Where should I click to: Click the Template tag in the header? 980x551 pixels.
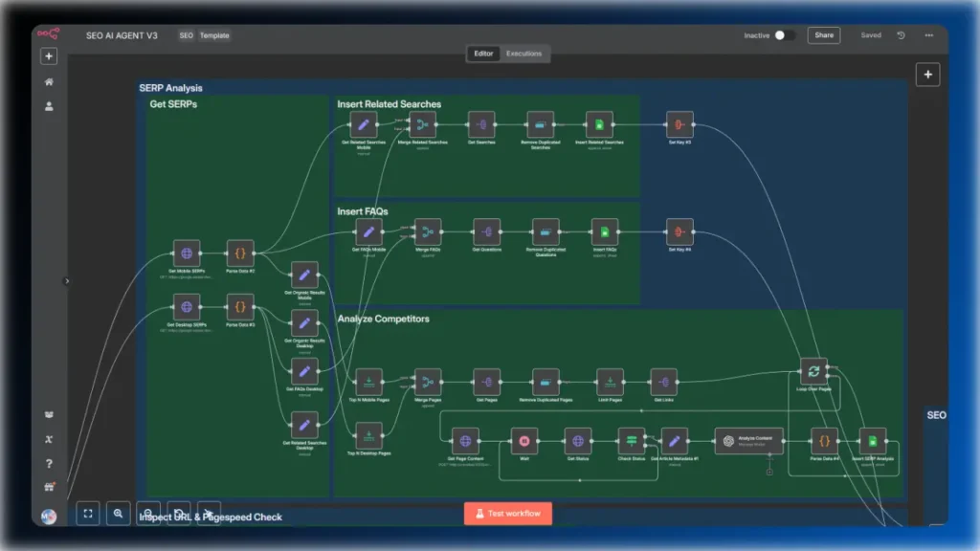click(x=214, y=35)
